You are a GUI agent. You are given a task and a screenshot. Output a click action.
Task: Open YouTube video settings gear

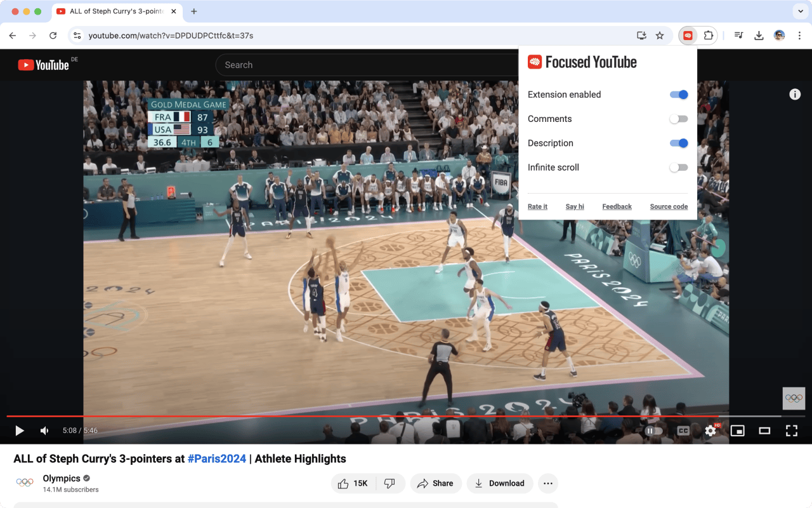pyautogui.click(x=710, y=430)
